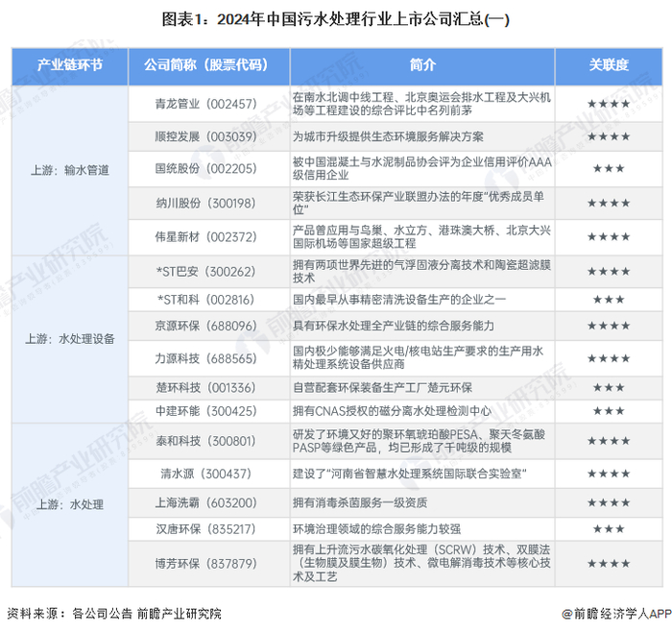The image size is (672, 633).
Task: Click the description starting '被中国混凝土与水泥制品协会'
Action: pos(421,168)
